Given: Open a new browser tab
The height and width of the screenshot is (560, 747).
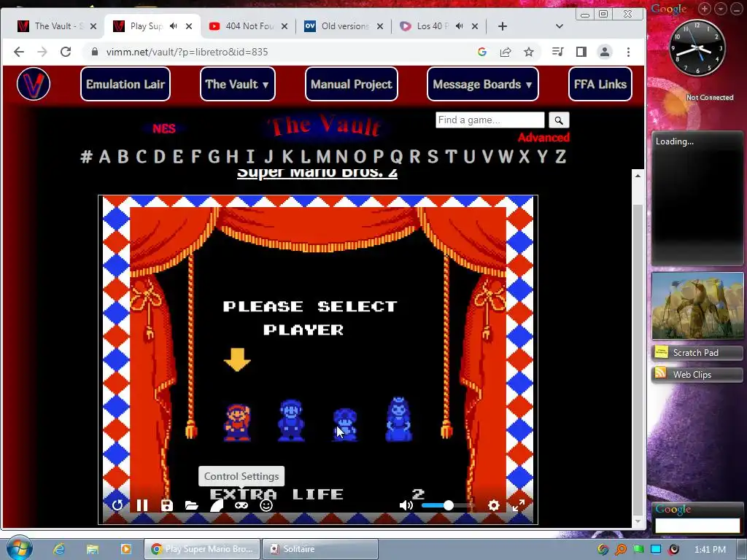Looking at the screenshot, I should 503,26.
